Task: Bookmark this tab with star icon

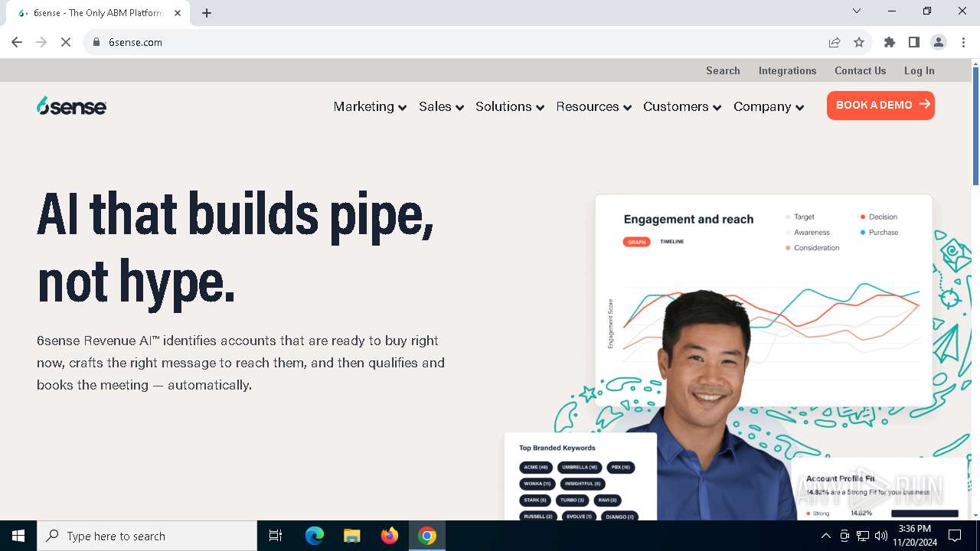Action: pyautogui.click(x=859, y=42)
